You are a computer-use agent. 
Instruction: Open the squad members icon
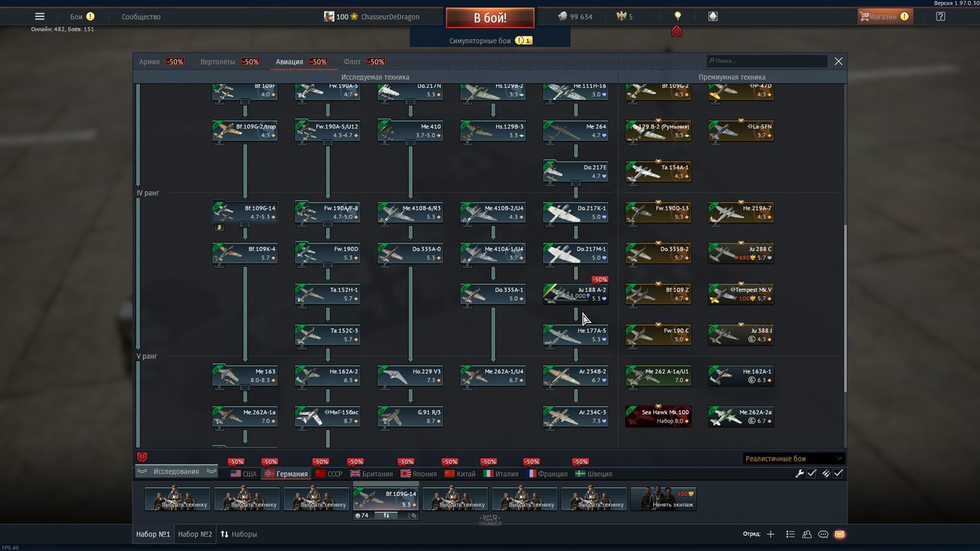tap(808, 534)
